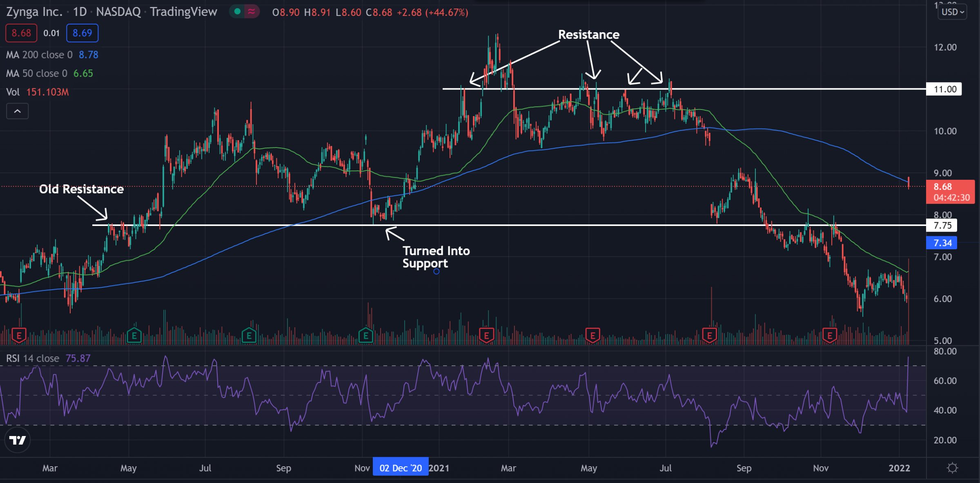
Task: Click the 02 Dec '20 date label
Action: click(x=401, y=468)
